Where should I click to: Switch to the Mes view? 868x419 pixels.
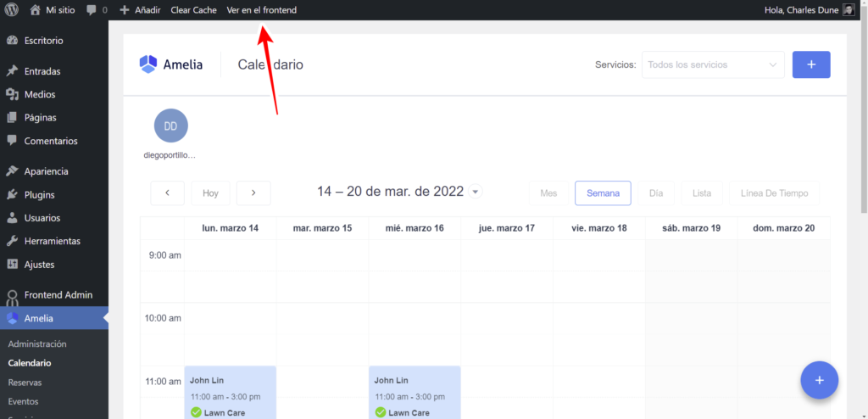click(548, 193)
